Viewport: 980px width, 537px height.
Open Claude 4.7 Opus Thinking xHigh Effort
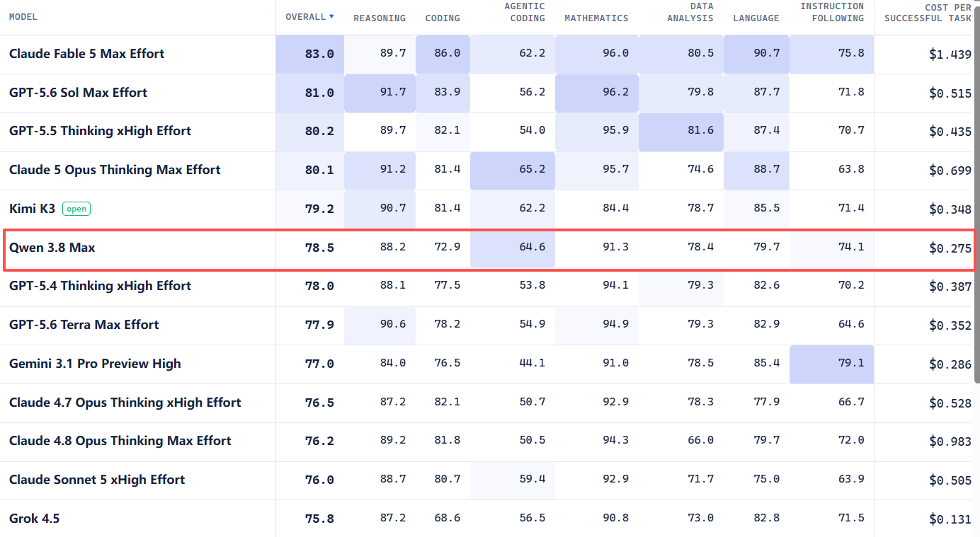pyautogui.click(x=125, y=403)
